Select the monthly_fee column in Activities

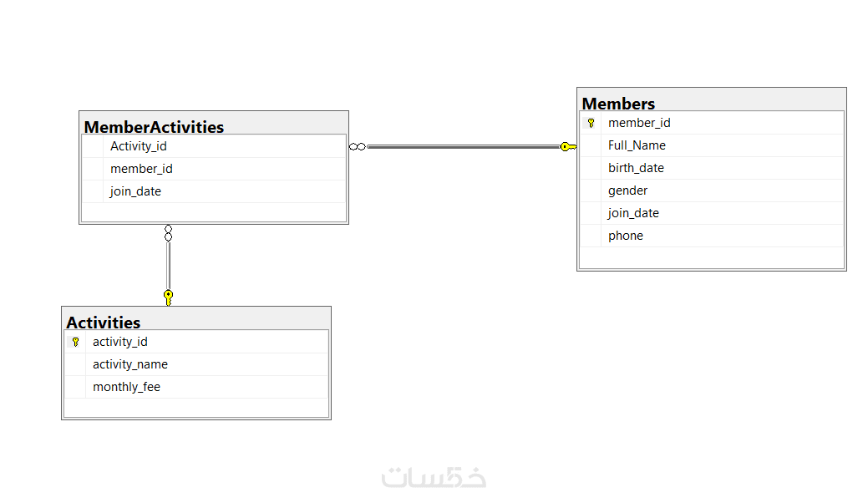click(126, 387)
